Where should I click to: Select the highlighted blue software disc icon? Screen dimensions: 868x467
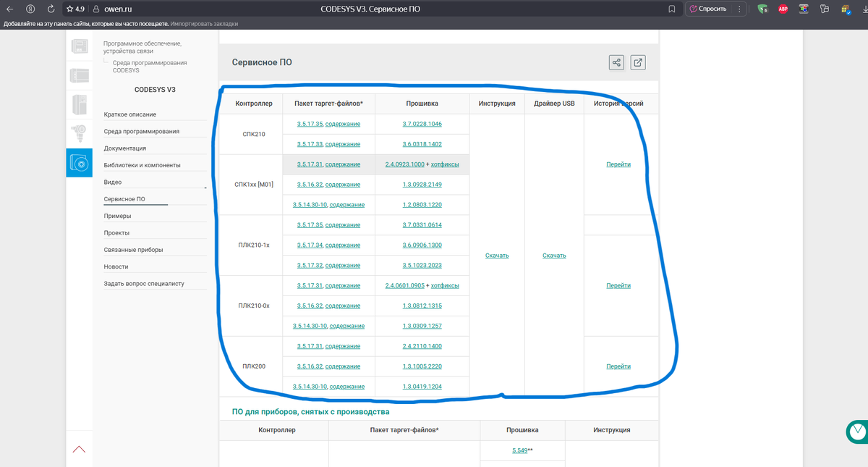click(x=80, y=164)
